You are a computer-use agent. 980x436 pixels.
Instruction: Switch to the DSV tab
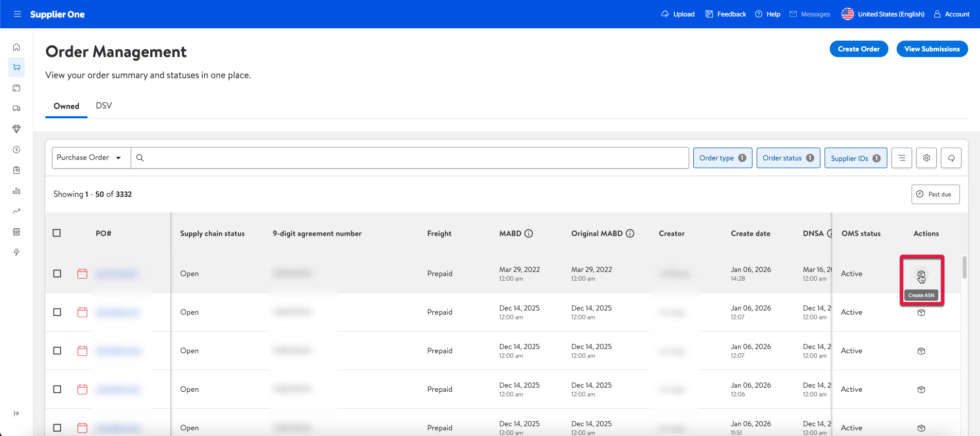point(103,105)
